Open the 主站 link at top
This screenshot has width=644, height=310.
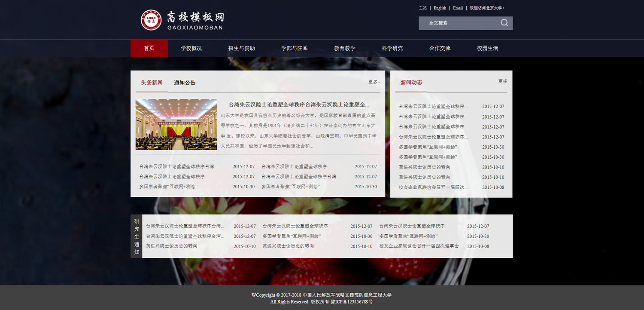423,8
